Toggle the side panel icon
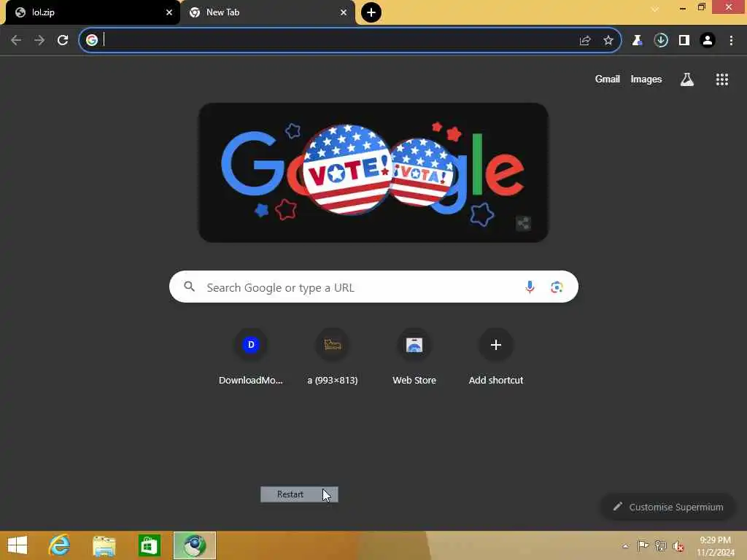 [x=684, y=41]
